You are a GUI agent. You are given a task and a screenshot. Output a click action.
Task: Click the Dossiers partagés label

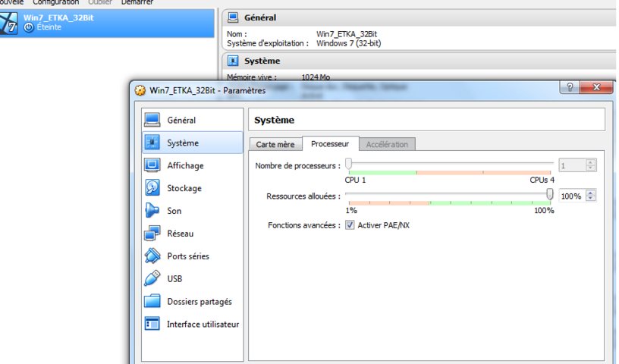click(x=200, y=302)
